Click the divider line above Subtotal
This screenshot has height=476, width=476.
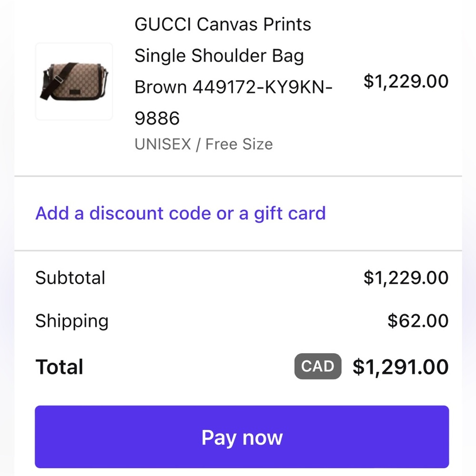[238, 251]
